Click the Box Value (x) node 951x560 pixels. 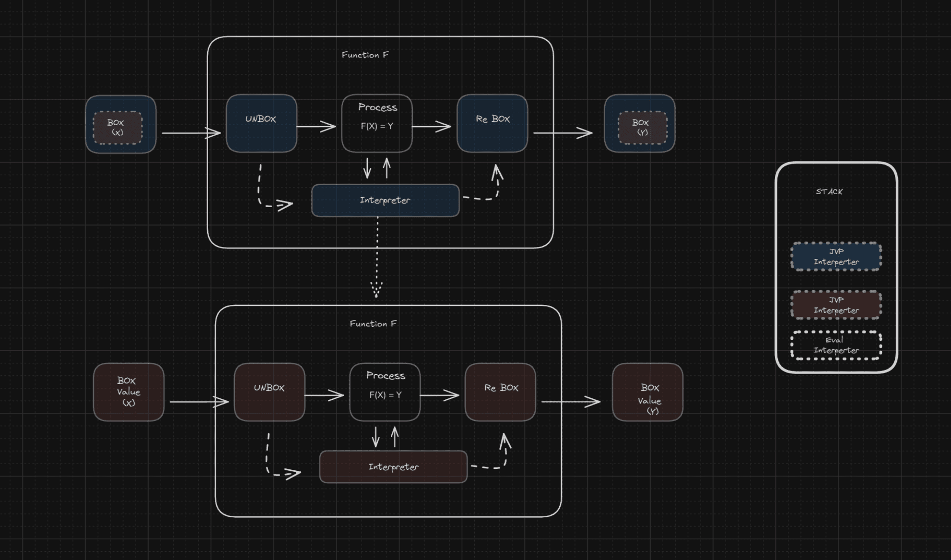click(x=129, y=392)
